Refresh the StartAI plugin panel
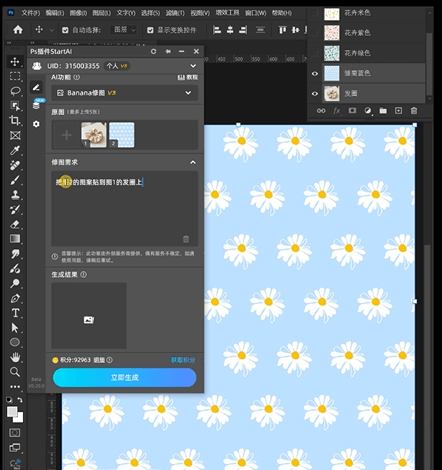Viewport: 442px width, 470px height. pyautogui.click(x=153, y=51)
